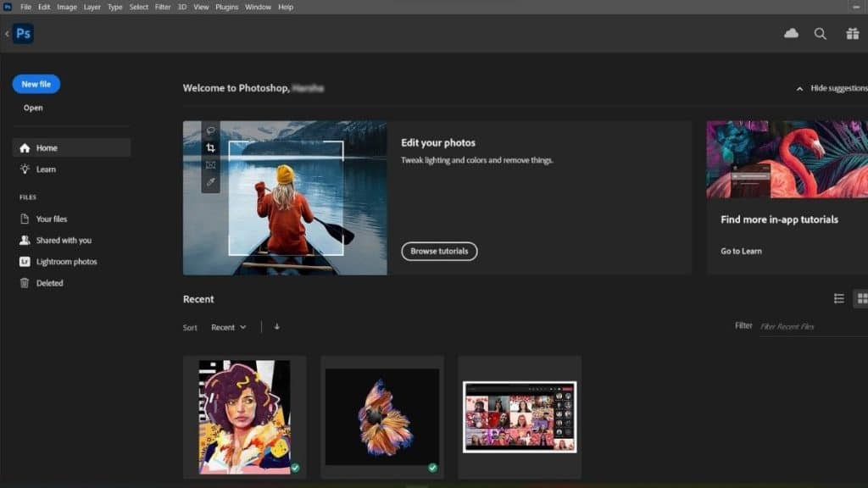Viewport: 868px width, 488px height.
Task: Open the Edit menu
Action: [x=44, y=7]
